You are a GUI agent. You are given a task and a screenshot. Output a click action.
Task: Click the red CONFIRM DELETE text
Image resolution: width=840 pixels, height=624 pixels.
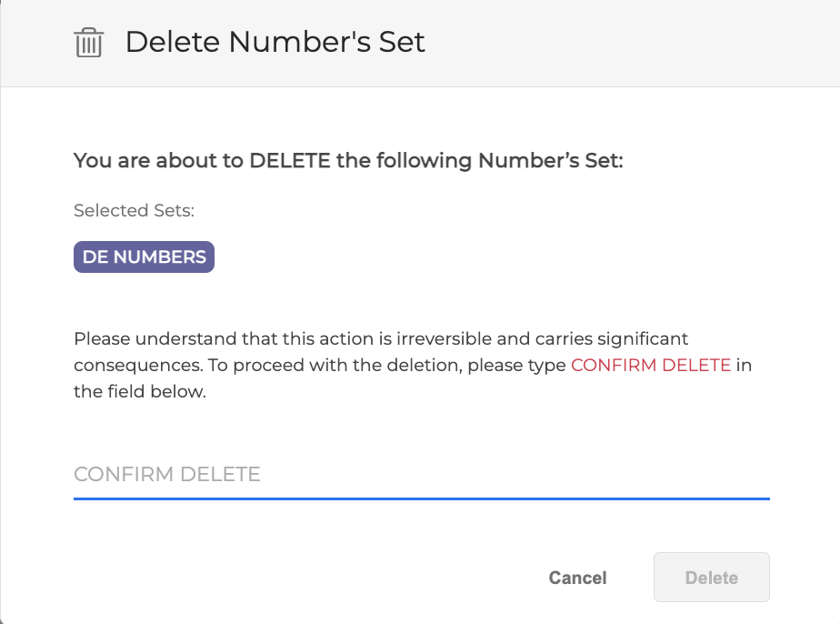651,365
